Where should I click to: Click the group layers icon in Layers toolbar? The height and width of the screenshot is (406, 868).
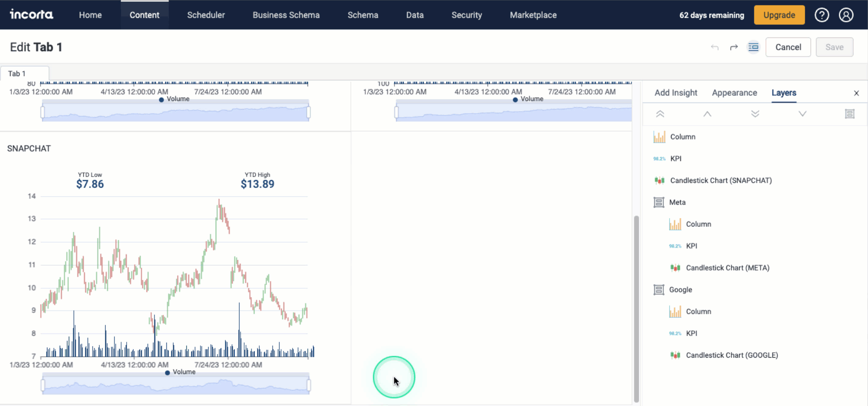pyautogui.click(x=850, y=114)
